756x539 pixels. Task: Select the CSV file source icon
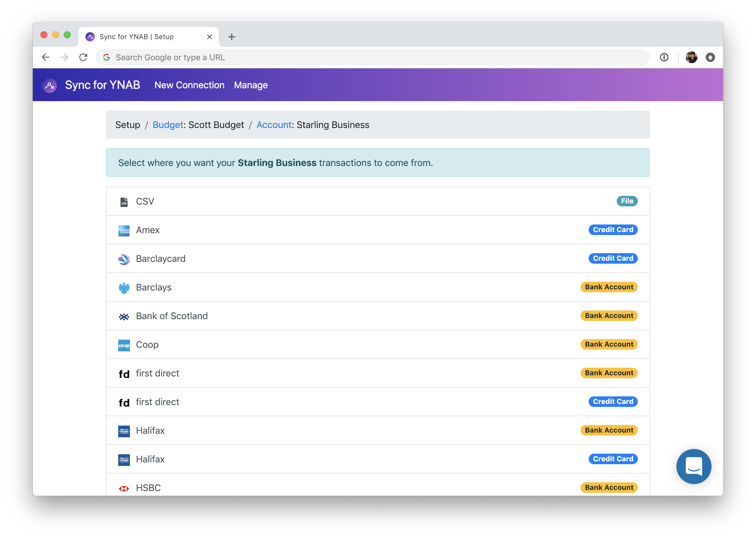click(x=124, y=201)
